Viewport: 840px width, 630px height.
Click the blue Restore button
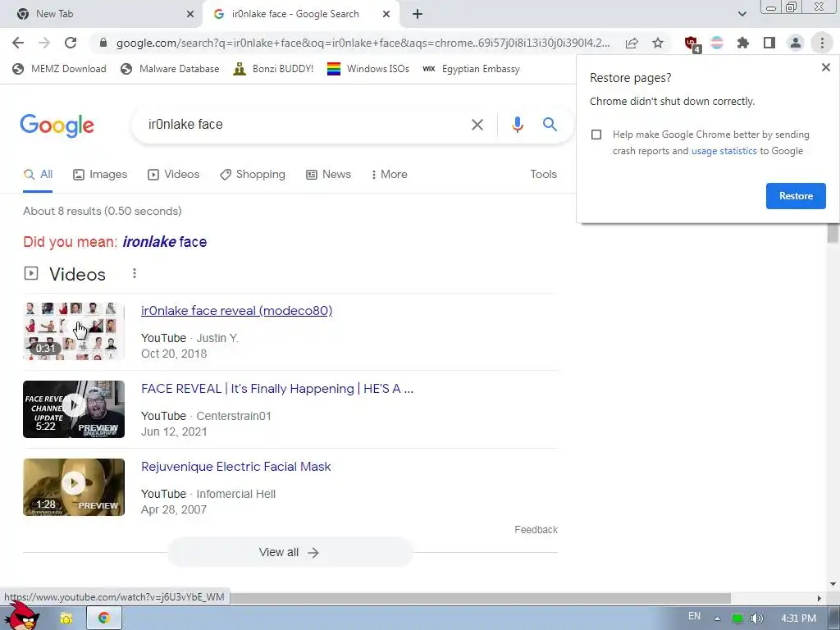796,196
